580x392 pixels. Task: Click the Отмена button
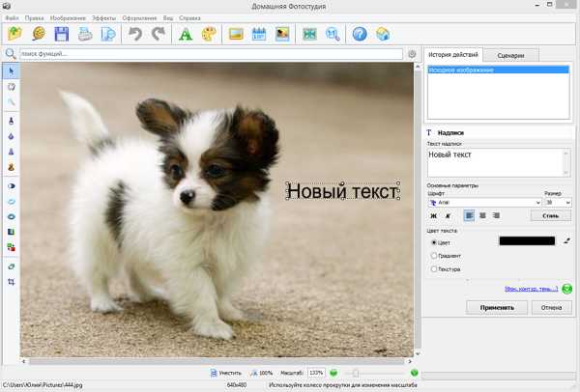click(551, 307)
